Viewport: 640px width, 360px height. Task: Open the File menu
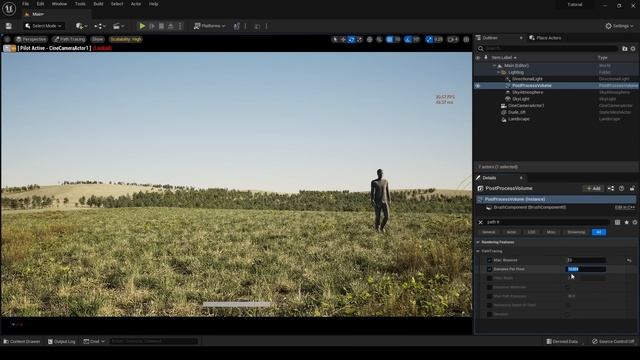pyautogui.click(x=25, y=4)
